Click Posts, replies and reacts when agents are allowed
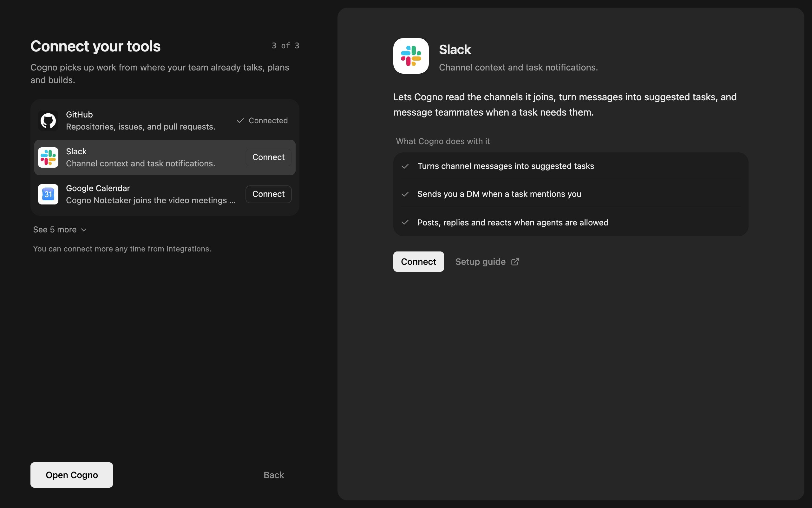The image size is (812, 508). point(513,223)
